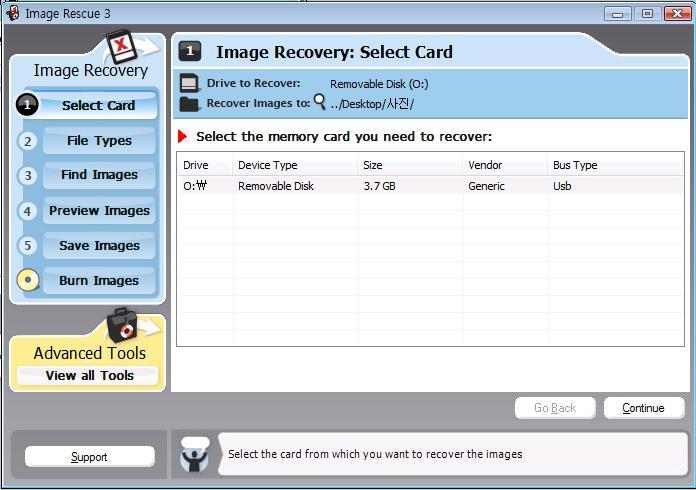Click the Image Recovery card icon with red X
The image size is (696, 490).
pos(121,46)
